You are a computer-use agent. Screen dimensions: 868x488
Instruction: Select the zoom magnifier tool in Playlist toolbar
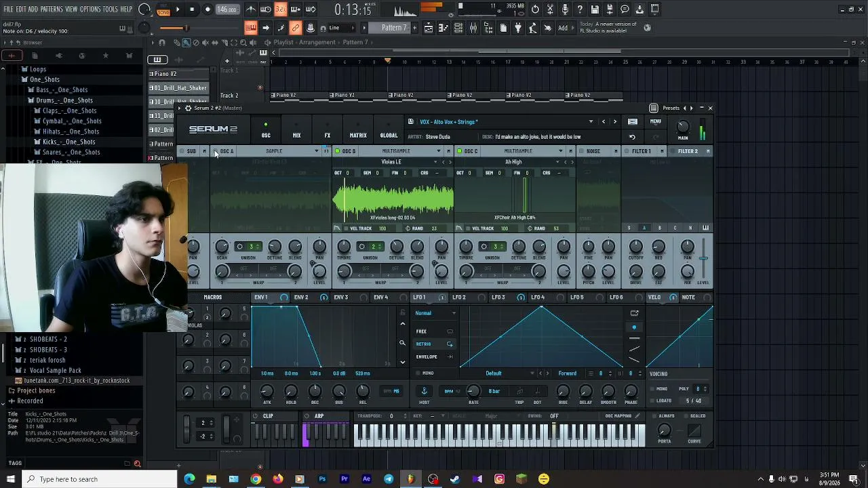click(x=243, y=43)
